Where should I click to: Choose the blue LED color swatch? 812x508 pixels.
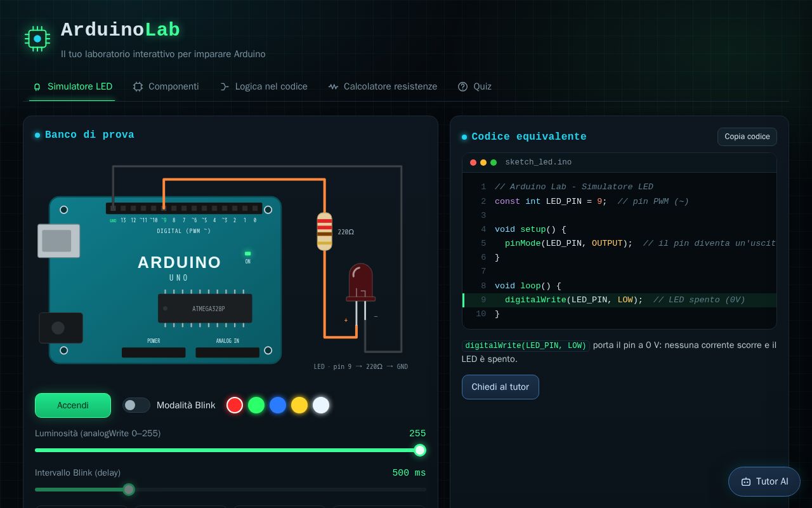click(x=278, y=405)
